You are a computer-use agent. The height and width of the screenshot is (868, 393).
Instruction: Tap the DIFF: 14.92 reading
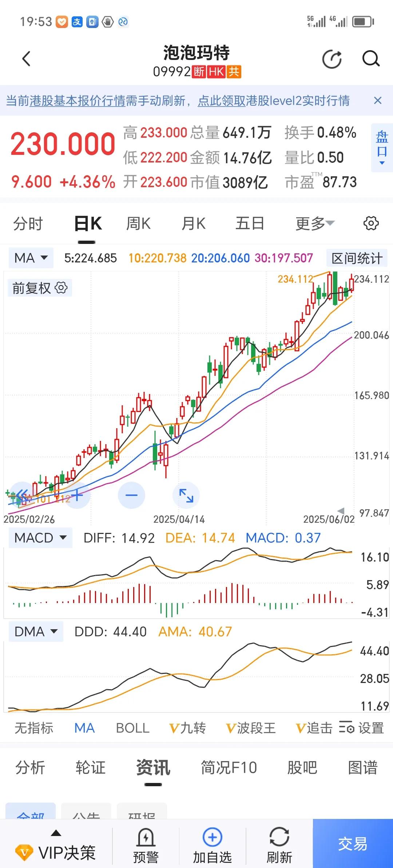119,538
